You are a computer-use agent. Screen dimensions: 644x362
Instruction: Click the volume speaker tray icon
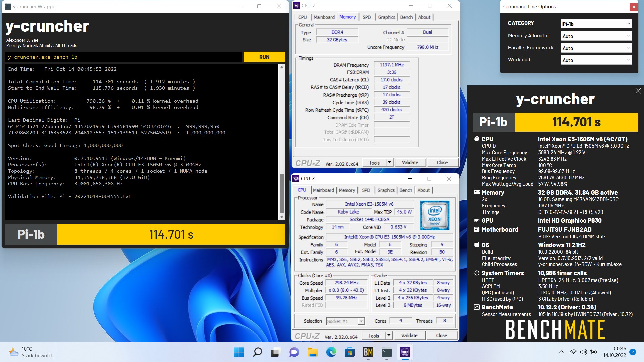584,352
